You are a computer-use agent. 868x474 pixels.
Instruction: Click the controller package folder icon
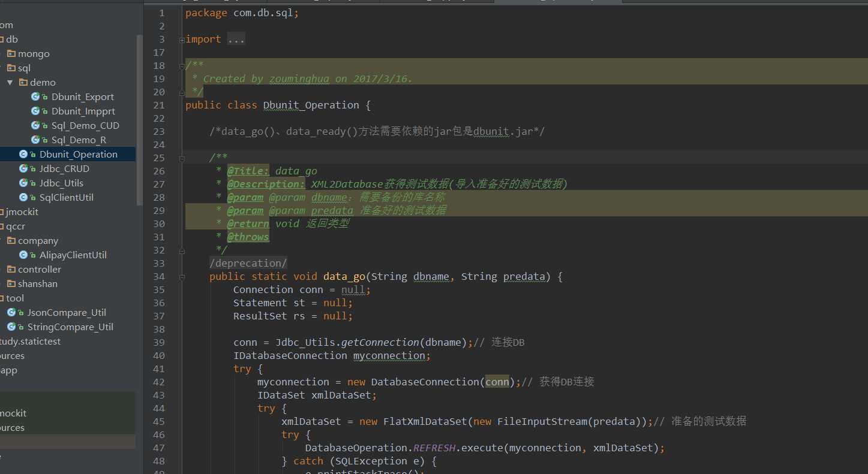11,269
